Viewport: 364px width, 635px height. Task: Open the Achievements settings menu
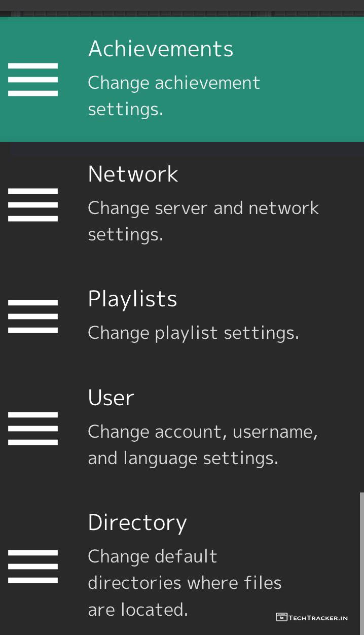(x=161, y=49)
